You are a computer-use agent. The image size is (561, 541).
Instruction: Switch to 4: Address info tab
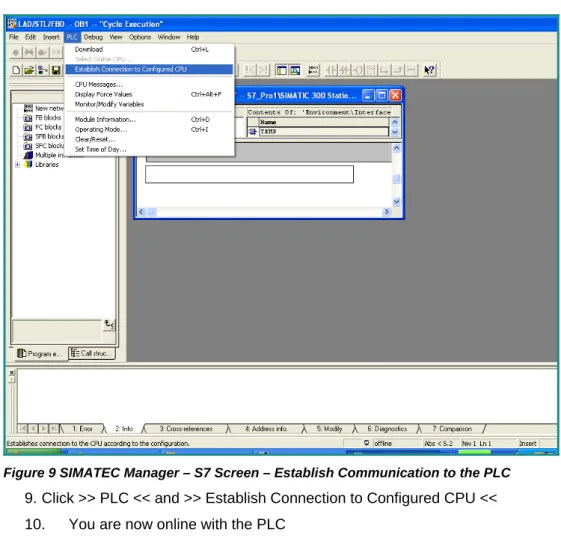point(266,429)
